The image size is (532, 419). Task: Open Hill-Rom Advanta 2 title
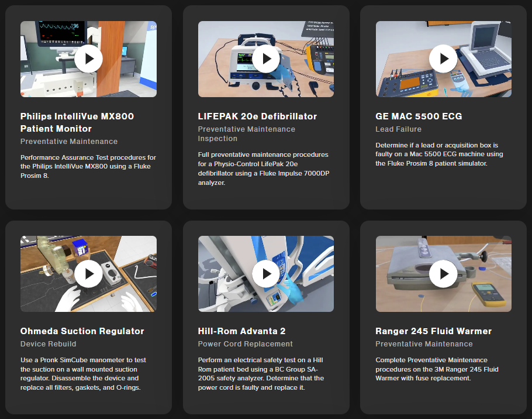coord(241,331)
